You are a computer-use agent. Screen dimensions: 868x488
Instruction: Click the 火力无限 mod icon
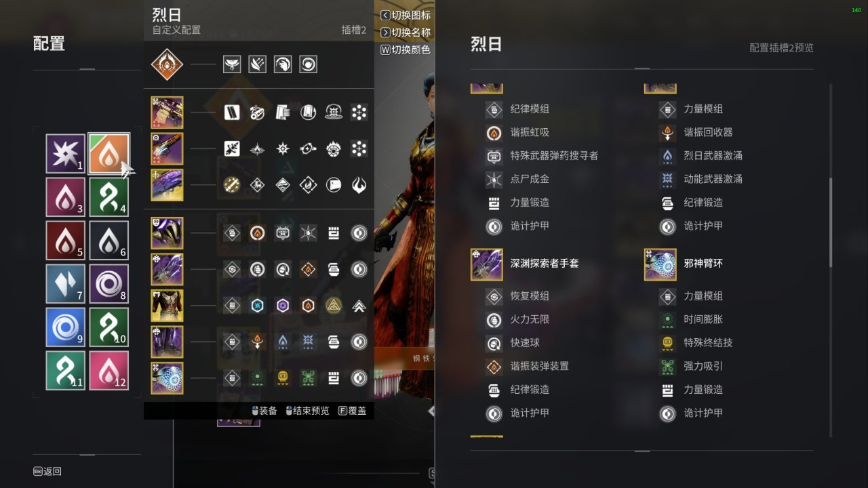[494, 319]
